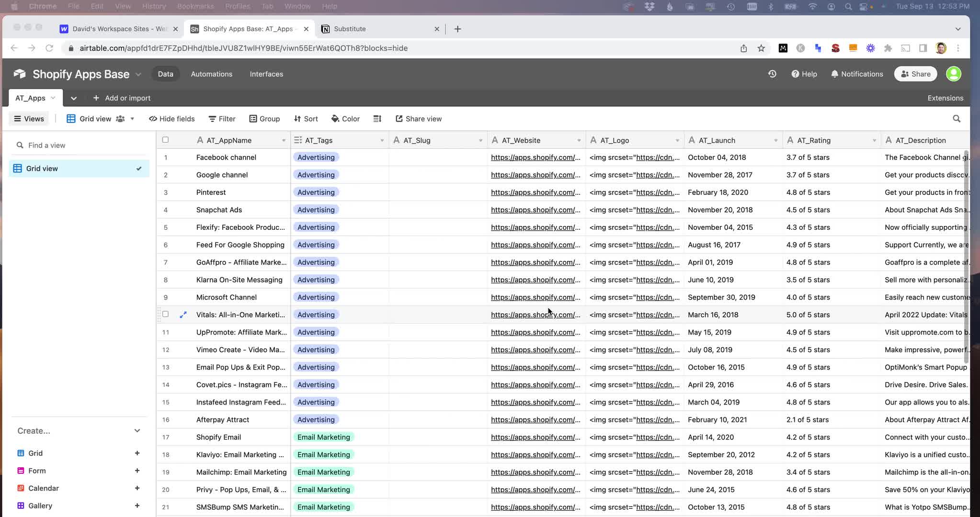Open Extensions panel
The height and width of the screenshot is (517, 980).
pyautogui.click(x=945, y=98)
